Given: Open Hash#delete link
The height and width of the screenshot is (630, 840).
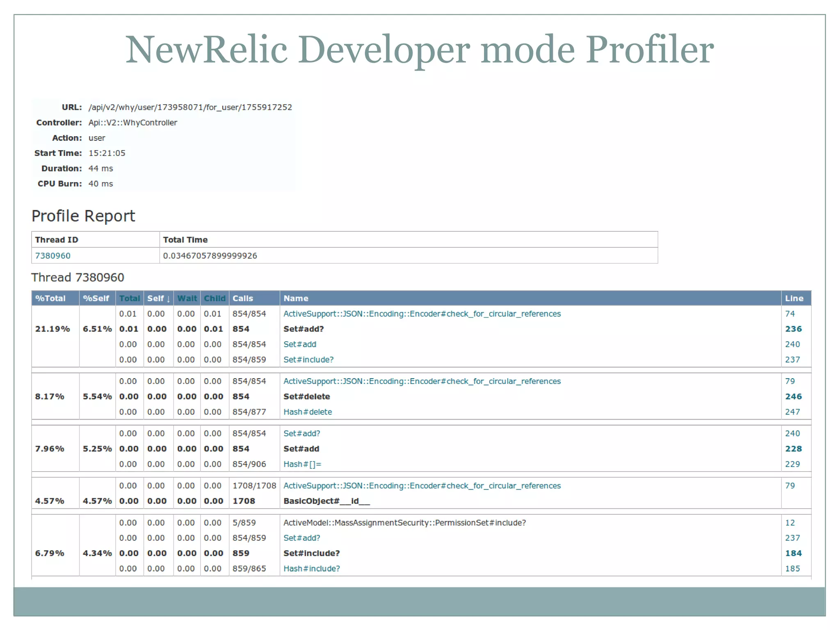Looking at the screenshot, I should tap(308, 412).
